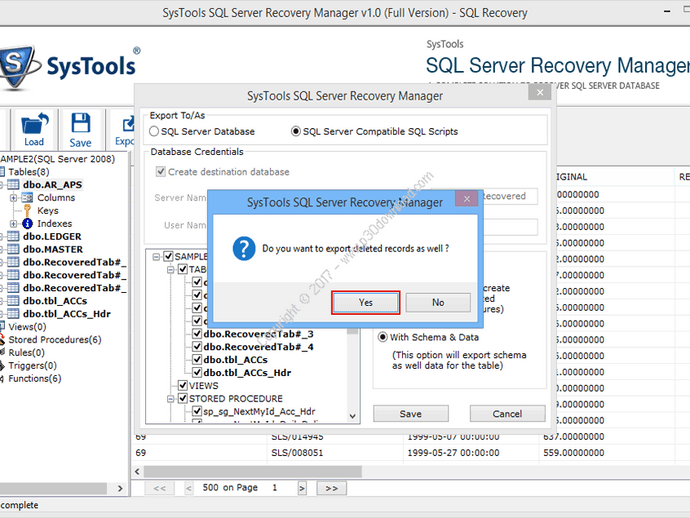Click the data grid horizontal scrollbar thumb
690x518 pixels.
[x=253, y=471]
